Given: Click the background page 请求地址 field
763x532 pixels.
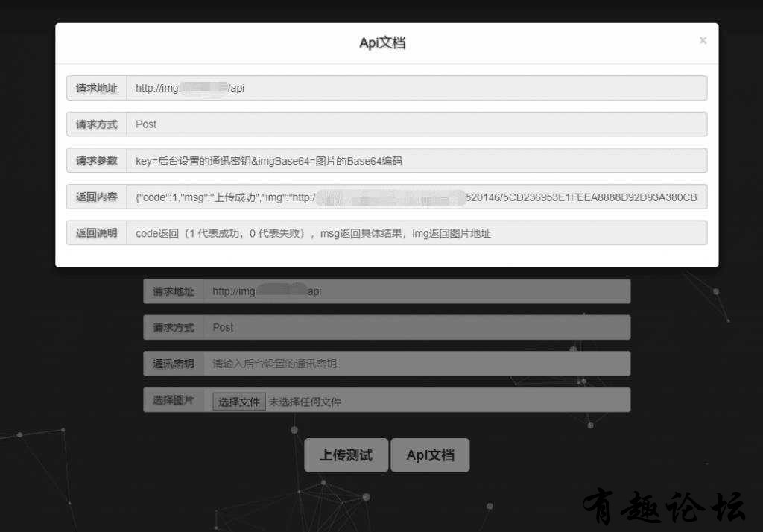Looking at the screenshot, I should [x=417, y=291].
